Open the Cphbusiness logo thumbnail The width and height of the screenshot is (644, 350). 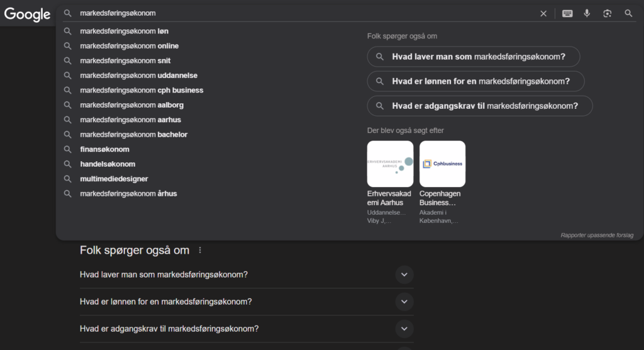(442, 164)
